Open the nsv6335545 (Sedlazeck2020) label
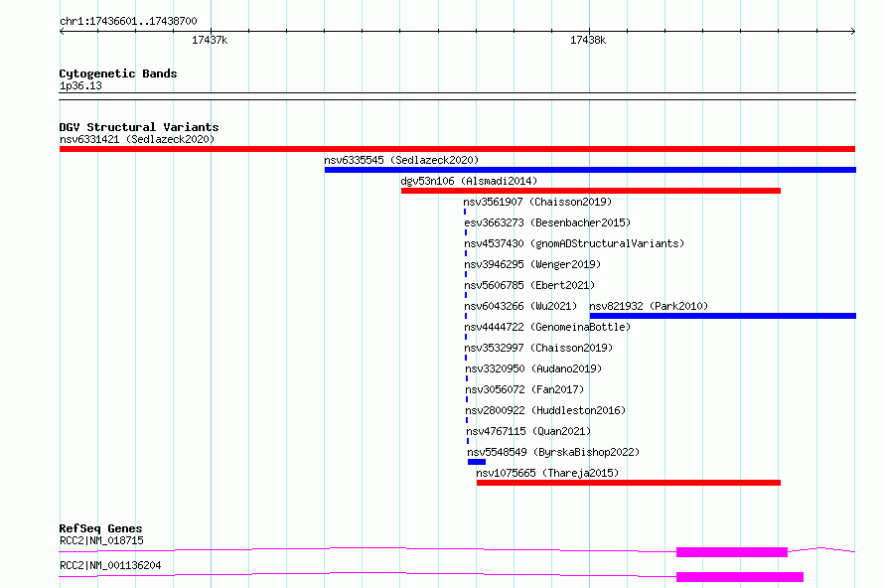The width and height of the screenshot is (884, 588). click(401, 160)
